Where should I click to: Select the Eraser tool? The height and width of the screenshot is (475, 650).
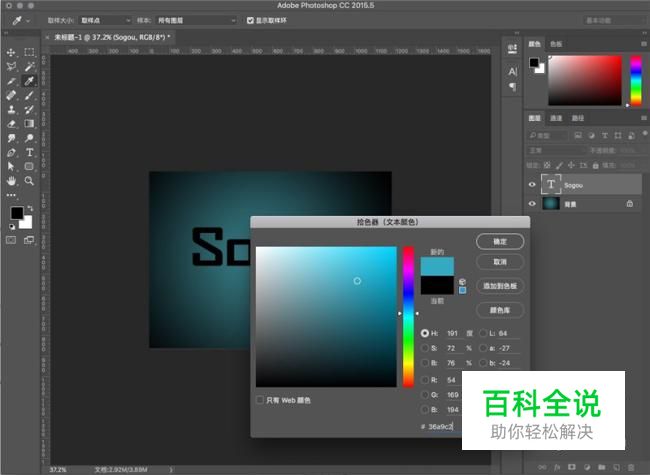click(x=11, y=124)
